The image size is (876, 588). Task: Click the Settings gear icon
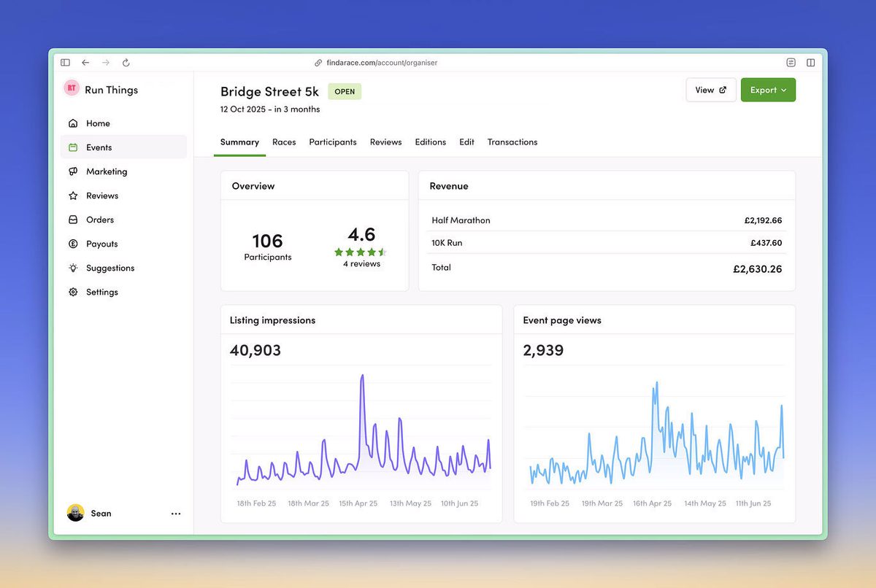(73, 292)
